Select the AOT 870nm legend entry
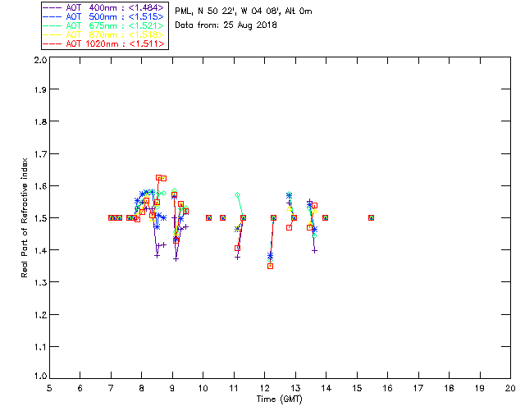The height and width of the screenshot is (420, 525). (104, 34)
